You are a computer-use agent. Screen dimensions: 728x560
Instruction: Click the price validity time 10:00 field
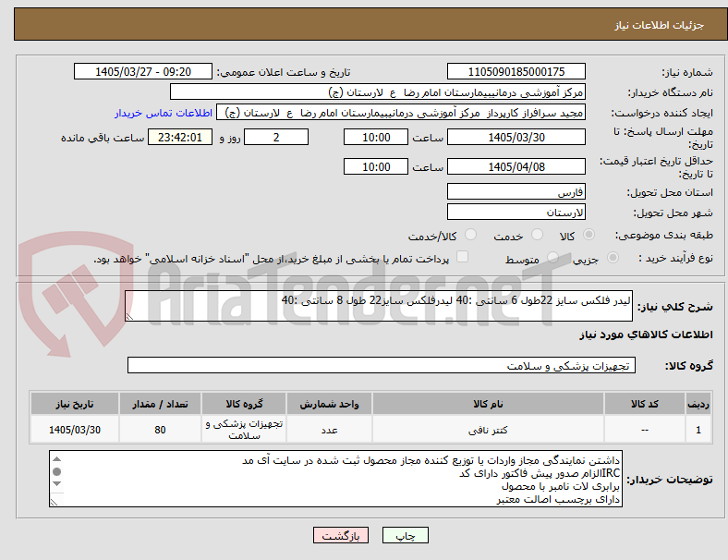click(376, 166)
